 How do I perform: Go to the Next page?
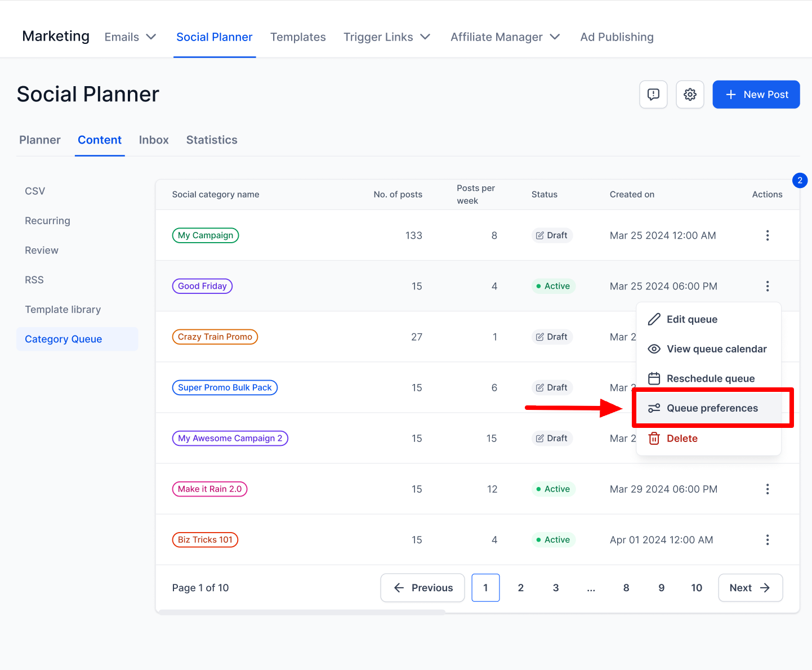coord(750,588)
